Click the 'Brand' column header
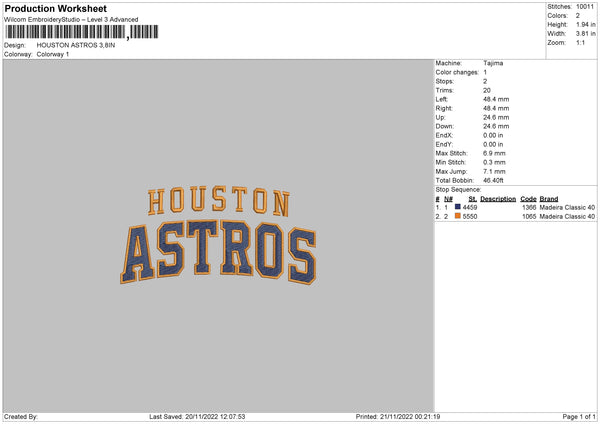 click(549, 199)
